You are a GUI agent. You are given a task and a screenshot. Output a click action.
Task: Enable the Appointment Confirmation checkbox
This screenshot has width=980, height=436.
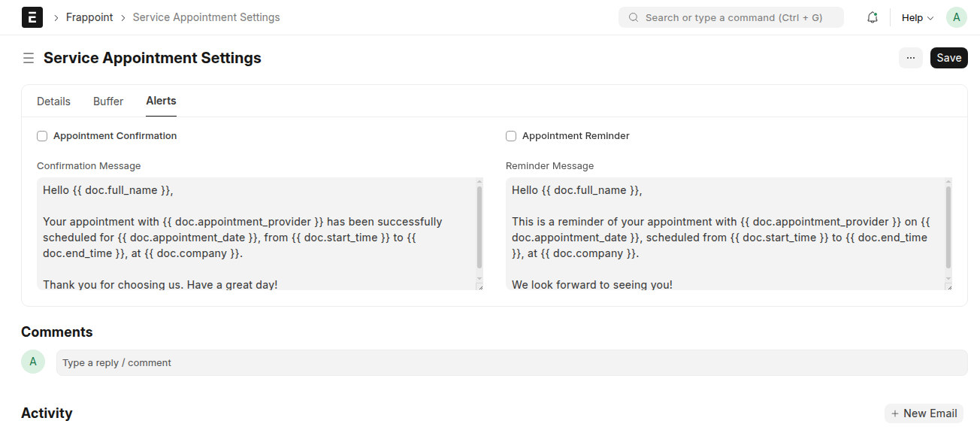(42, 136)
